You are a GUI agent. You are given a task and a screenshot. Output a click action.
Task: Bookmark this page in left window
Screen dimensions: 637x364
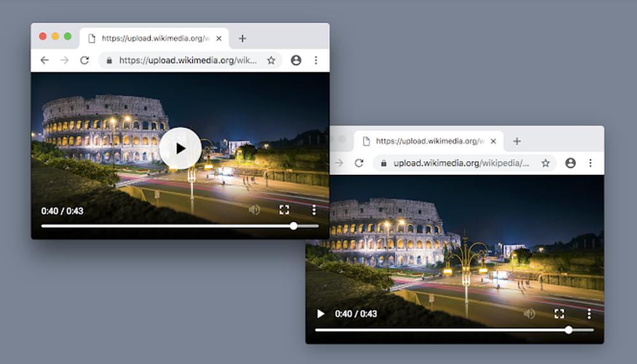271,60
